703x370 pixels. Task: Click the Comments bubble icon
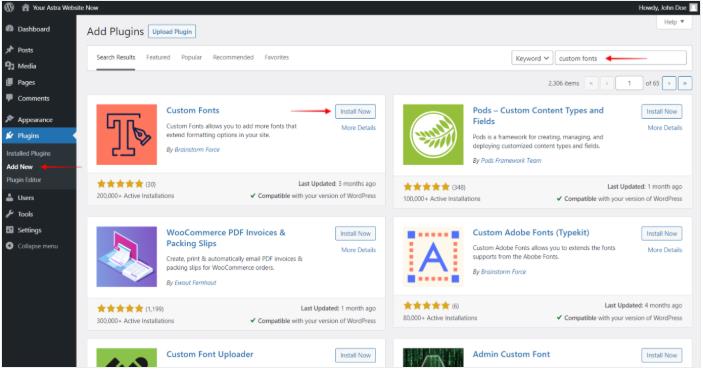tap(9, 98)
